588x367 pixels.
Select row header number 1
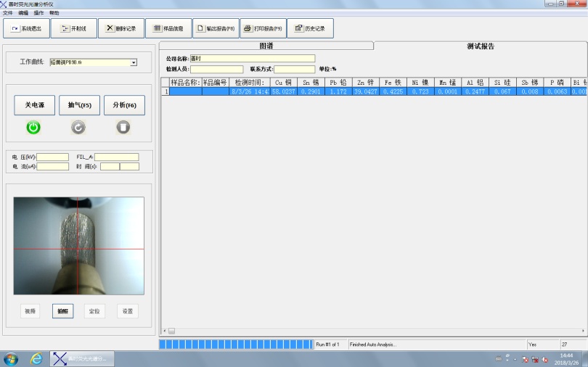166,91
